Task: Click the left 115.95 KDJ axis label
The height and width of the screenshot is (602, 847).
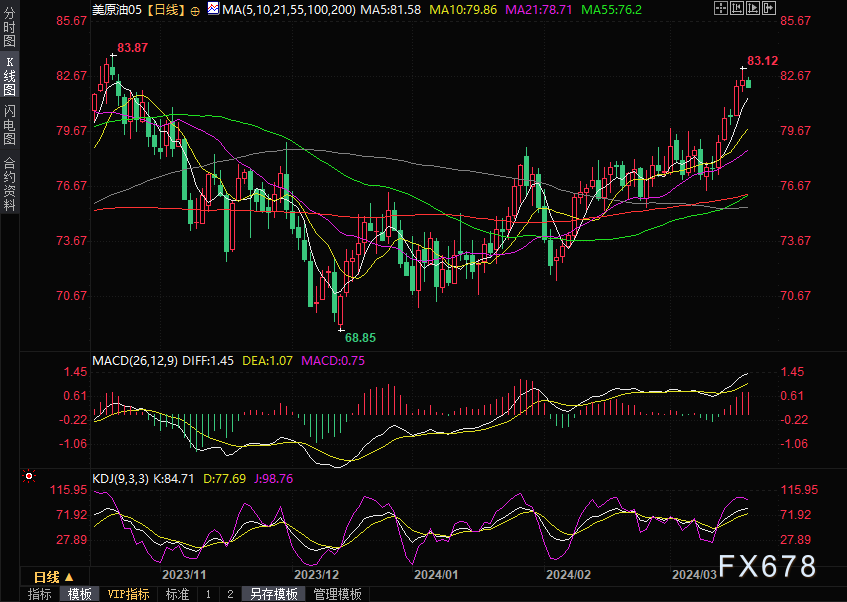Action: tap(69, 490)
